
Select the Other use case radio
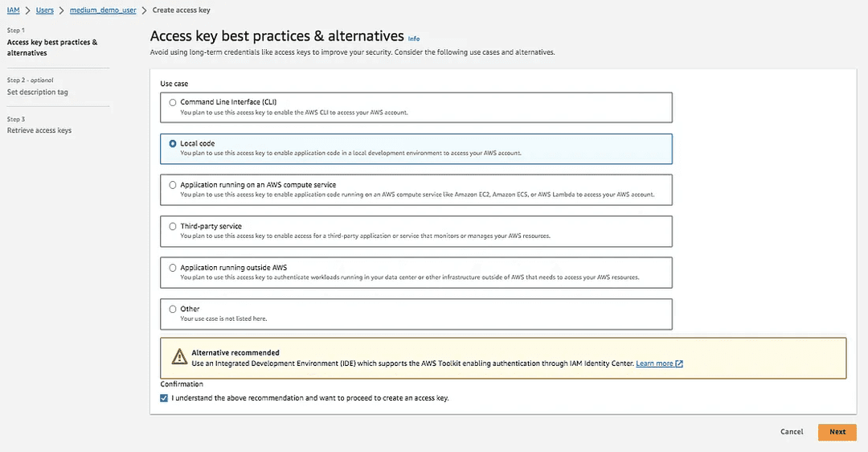click(x=173, y=309)
